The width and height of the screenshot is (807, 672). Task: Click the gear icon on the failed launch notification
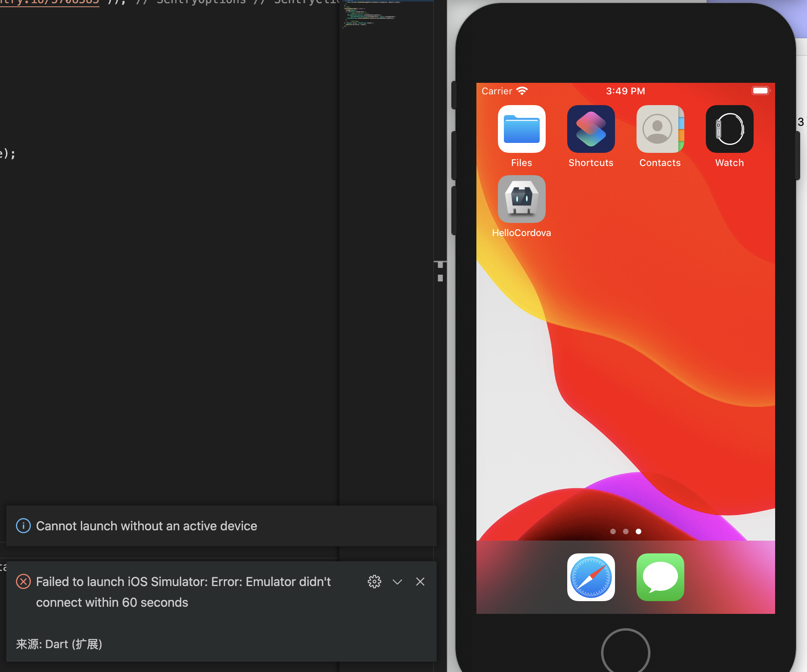375,582
